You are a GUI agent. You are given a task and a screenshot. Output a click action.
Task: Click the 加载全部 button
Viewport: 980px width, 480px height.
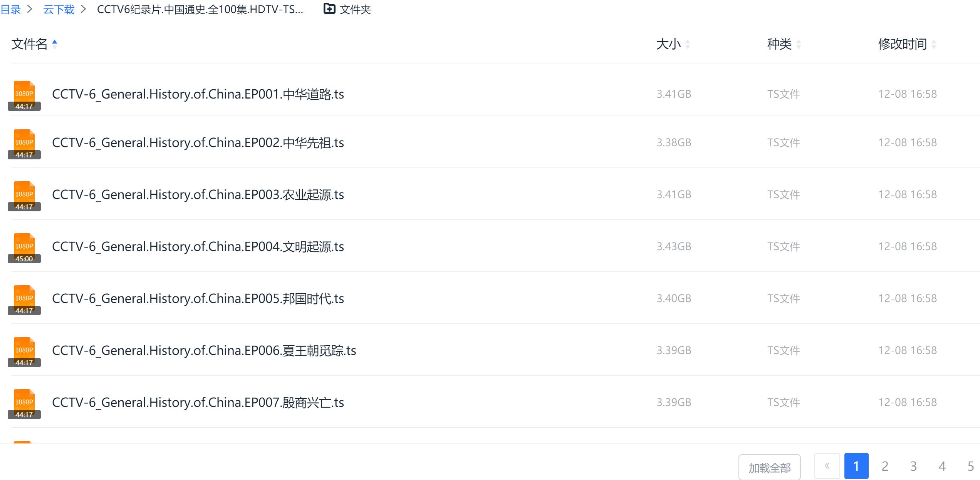[x=770, y=467]
